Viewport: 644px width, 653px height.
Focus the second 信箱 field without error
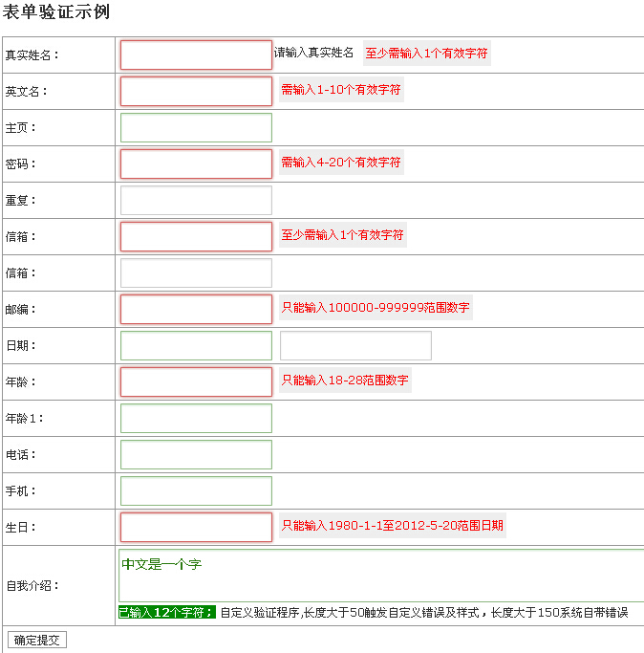click(196, 272)
